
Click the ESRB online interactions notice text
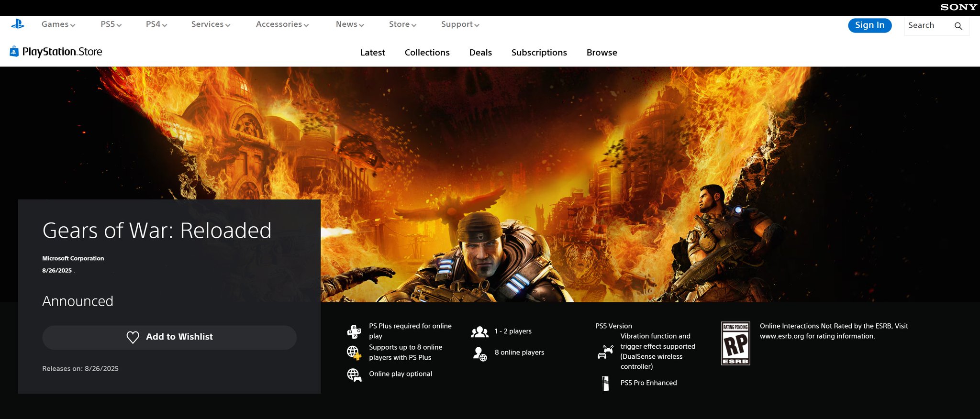(x=834, y=331)
